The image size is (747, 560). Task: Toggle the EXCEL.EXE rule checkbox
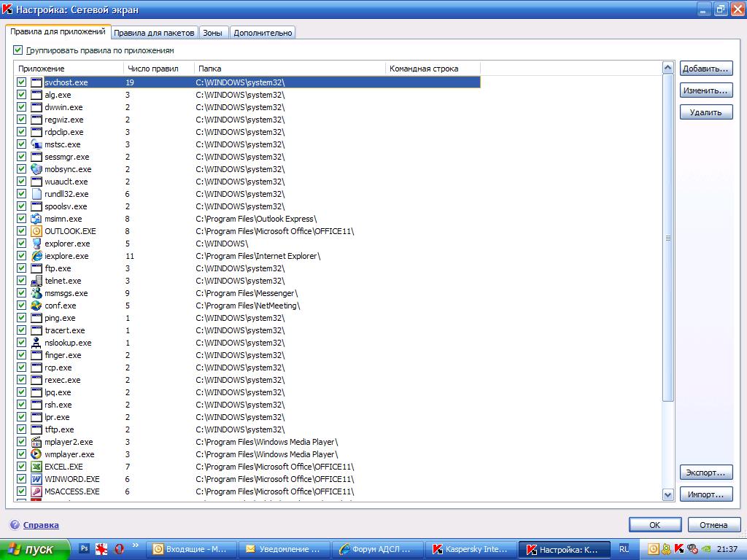21,467
